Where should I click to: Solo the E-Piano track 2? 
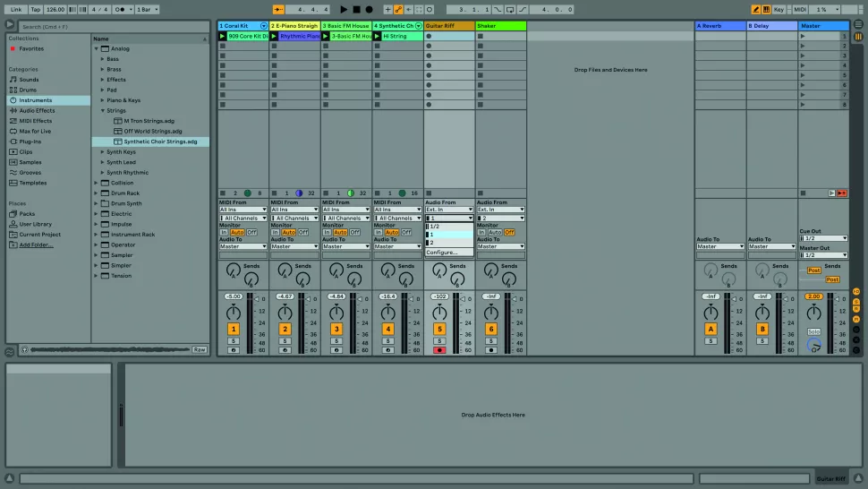click(285, 341)
